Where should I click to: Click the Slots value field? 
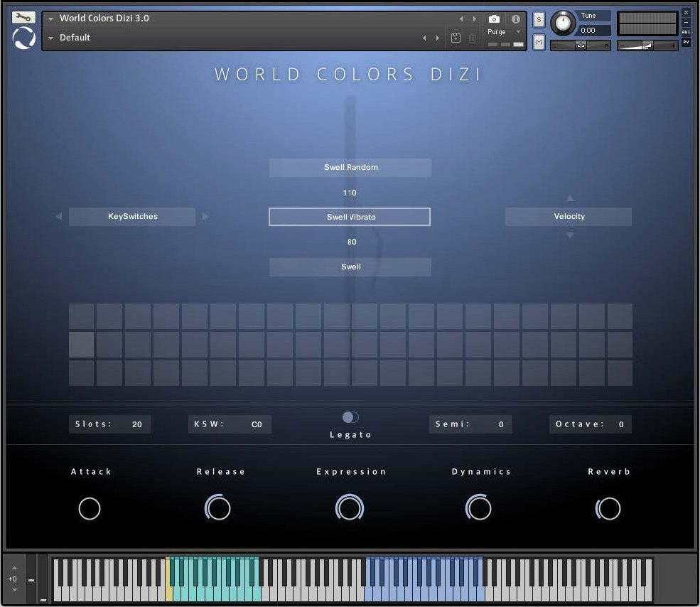tap(136, 424)
